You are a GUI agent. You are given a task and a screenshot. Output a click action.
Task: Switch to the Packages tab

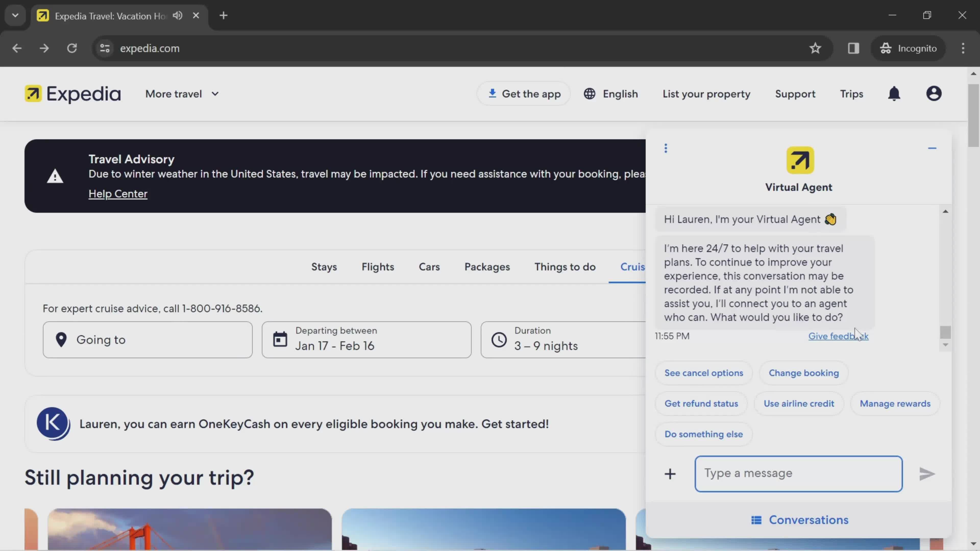[x=487, y=267]
